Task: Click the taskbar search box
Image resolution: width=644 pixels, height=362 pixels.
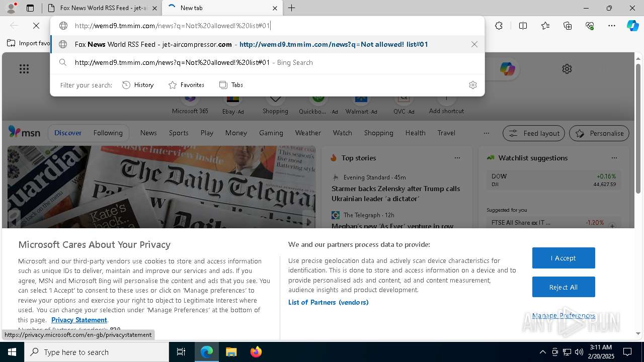Action: click(97, 352)
